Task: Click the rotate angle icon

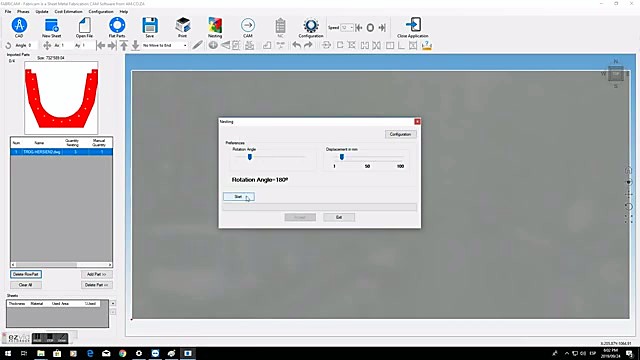Action: [8, 45]
